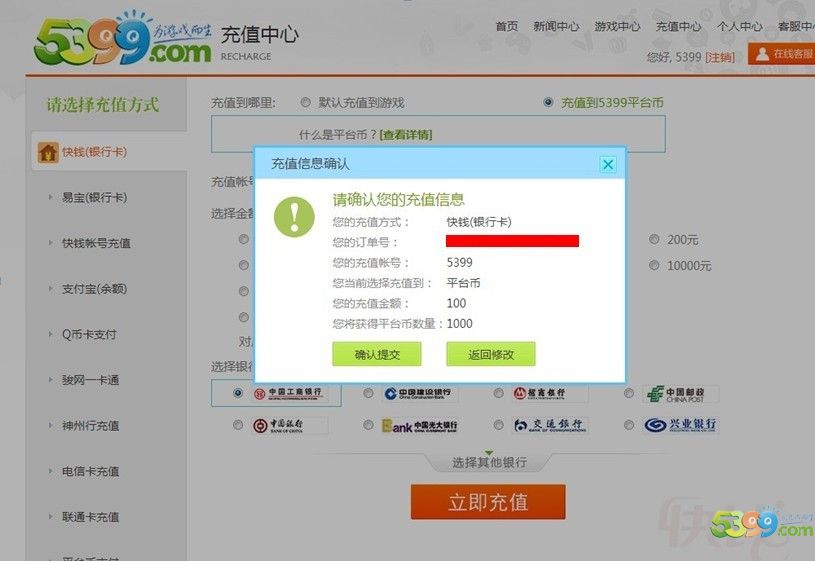815x561 pixels.
Task: Select the 200元 amount option
Action: (654, 239)
